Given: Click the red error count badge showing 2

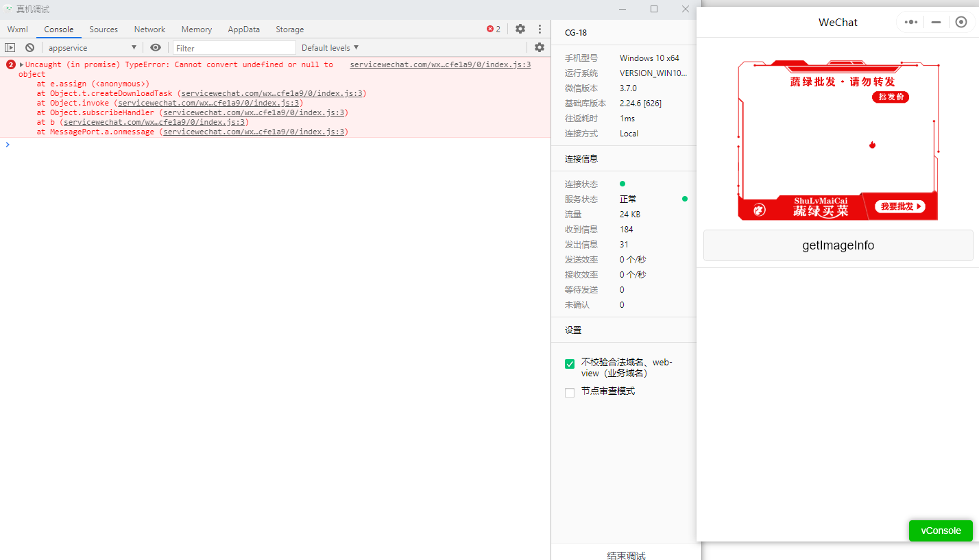Looking at the screenshot, I should (494, 29).
